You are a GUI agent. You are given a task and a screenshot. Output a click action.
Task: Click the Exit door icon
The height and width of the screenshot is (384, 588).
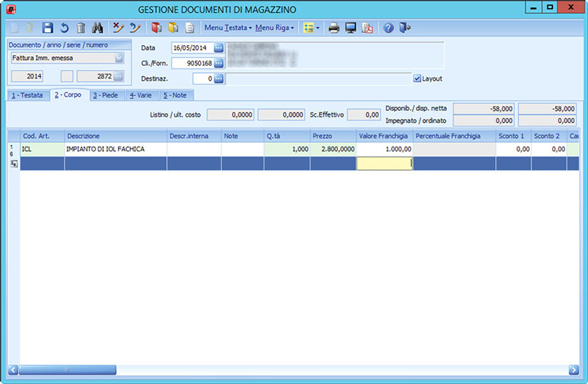405,28
